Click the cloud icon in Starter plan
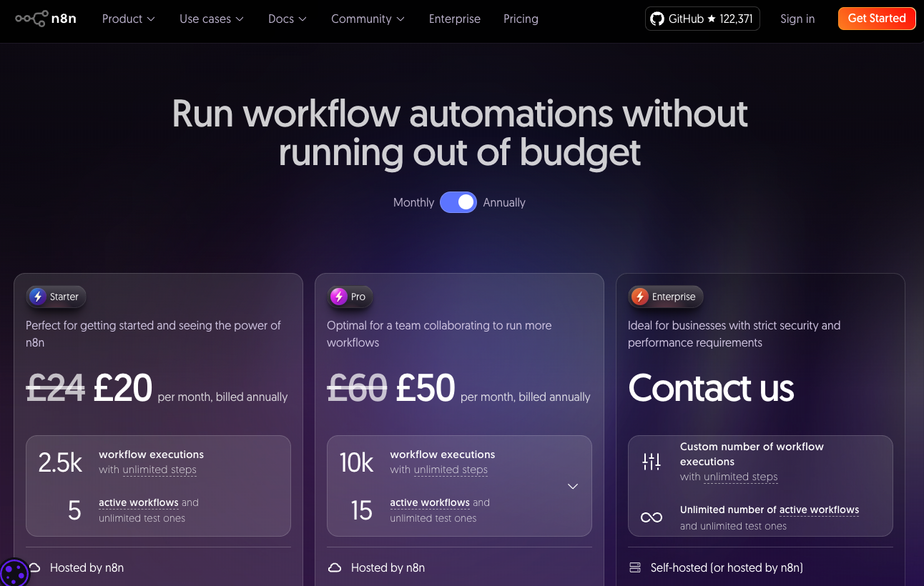The width and height of the screenshot is (924, 586). 34,567
